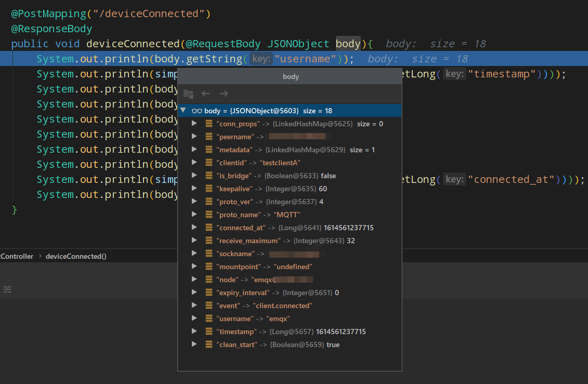Click the Controller breadcrumb item
Image resolution: width=588 pixels, height=384 pixels.
tap(17, 256)
